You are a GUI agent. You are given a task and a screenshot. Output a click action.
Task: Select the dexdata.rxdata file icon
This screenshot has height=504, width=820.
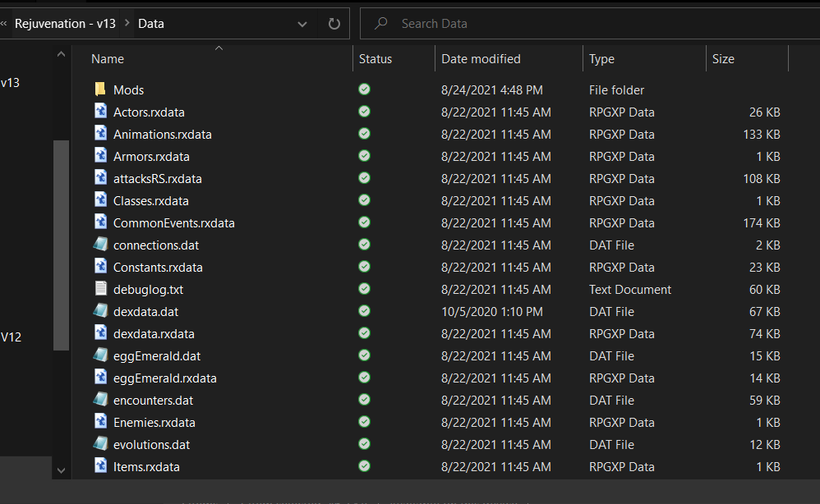(x=100, y=333)
